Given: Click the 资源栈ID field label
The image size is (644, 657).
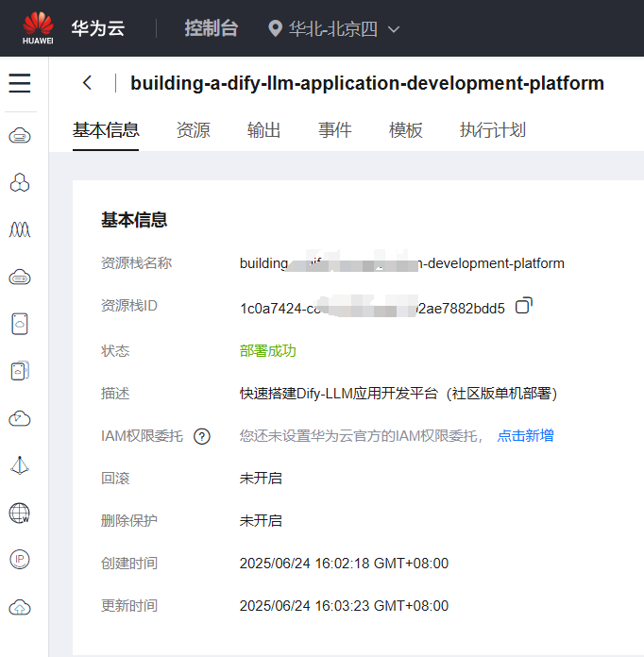Looking at the screenshot, I should (x=129, y=306).
